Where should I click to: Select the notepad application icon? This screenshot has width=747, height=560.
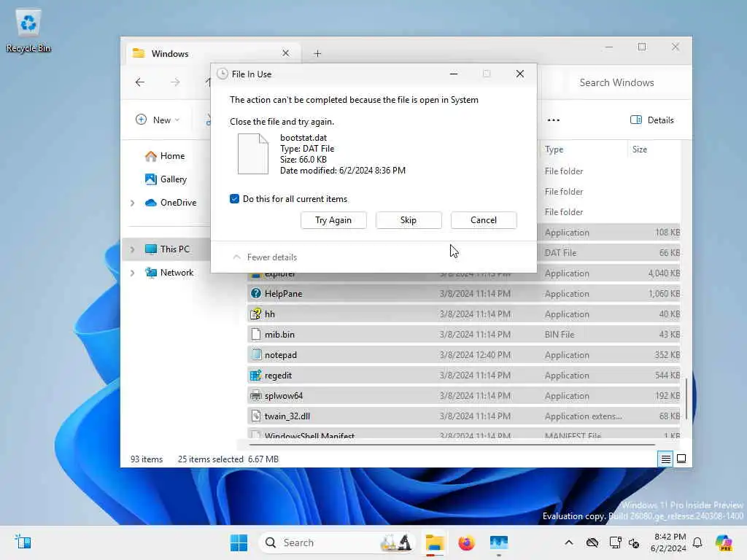coord(256,355)
